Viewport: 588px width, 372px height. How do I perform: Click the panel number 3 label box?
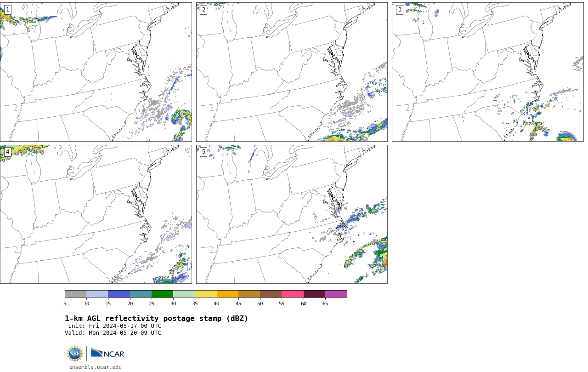click(400, 10)
